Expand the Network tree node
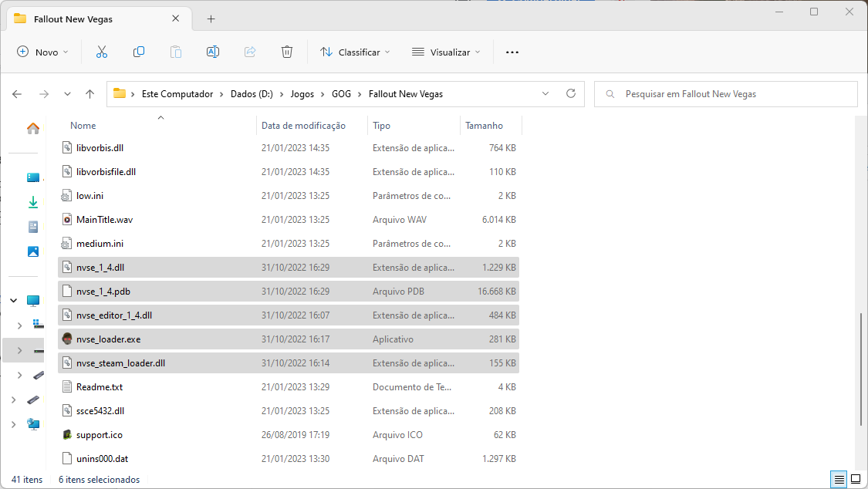This screenshot has height=489, width=868. click(13, 424)
